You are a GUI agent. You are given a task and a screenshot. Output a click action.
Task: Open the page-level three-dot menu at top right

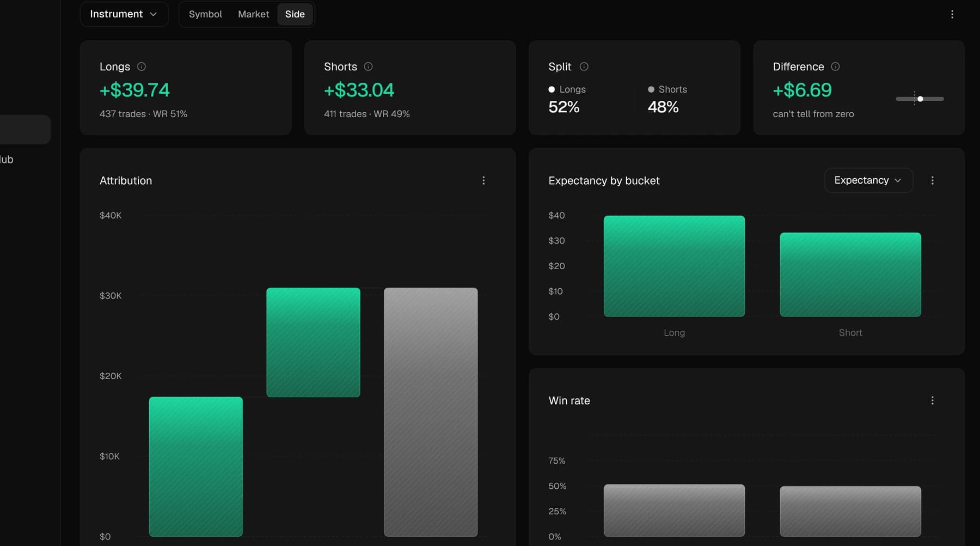pos(952,14)
